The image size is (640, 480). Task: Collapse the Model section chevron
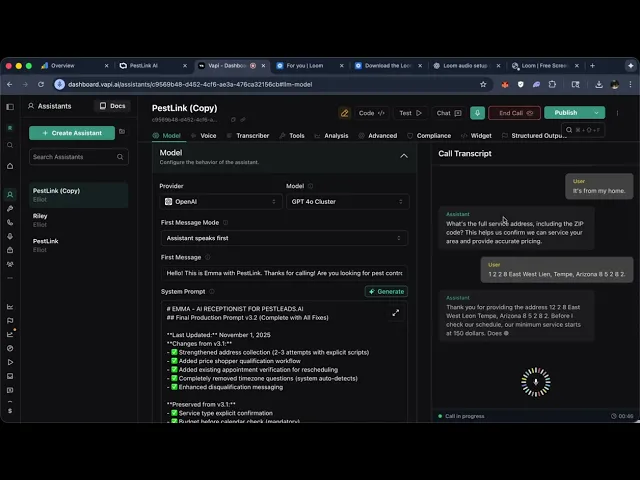(x=404, y=156)
